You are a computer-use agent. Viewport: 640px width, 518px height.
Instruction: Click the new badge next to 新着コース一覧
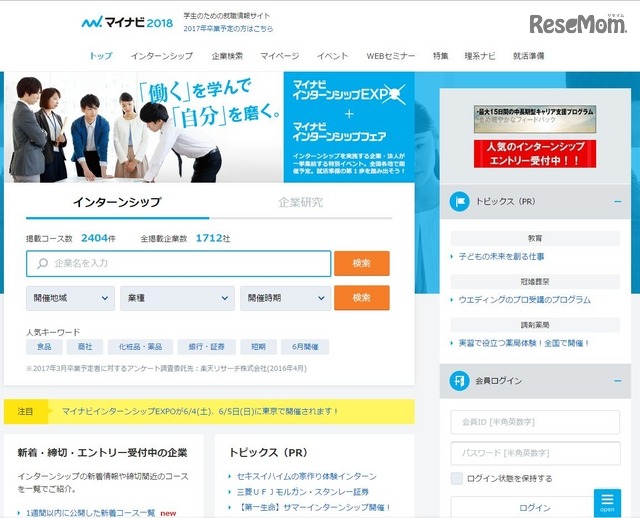pyautogui.click(x=168, y=513)
